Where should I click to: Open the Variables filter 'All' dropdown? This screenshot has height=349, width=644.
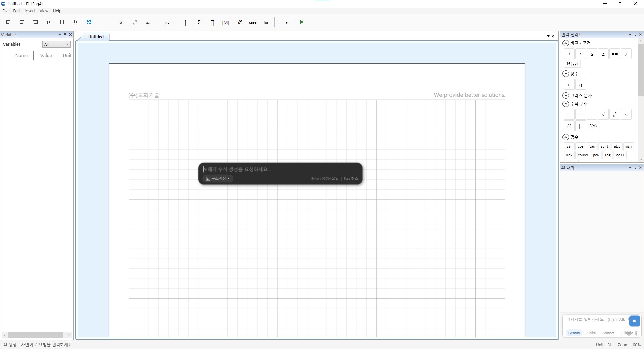(56, 44)
